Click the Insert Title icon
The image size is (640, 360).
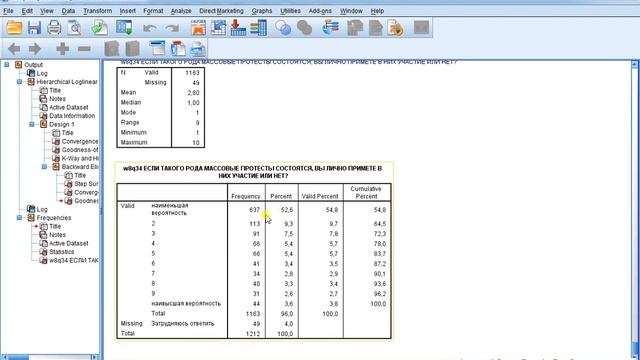(178, 49)
